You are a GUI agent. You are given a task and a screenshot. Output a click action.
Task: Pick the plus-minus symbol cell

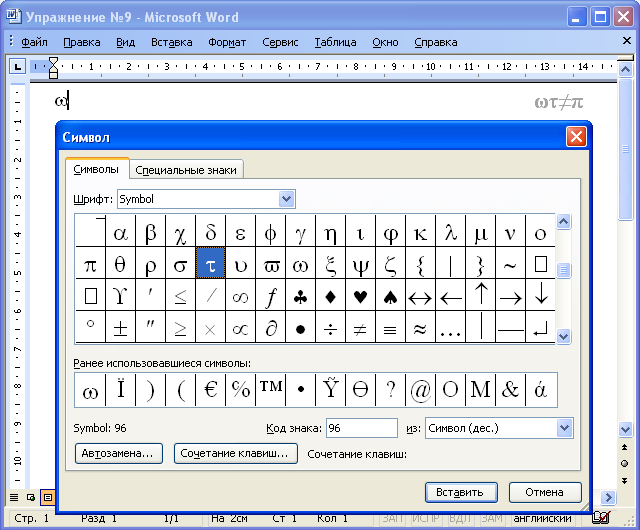120,327
